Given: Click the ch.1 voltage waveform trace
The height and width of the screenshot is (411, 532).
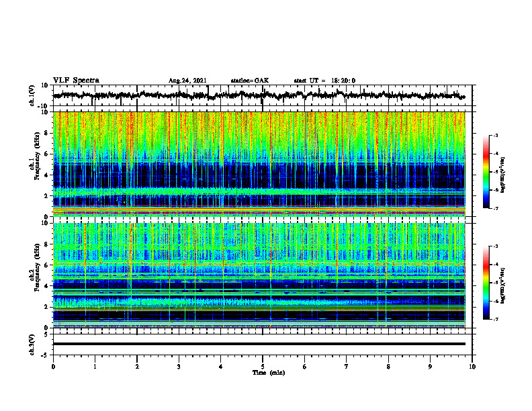Looking at the screenshot, I should tap(259, 95).
